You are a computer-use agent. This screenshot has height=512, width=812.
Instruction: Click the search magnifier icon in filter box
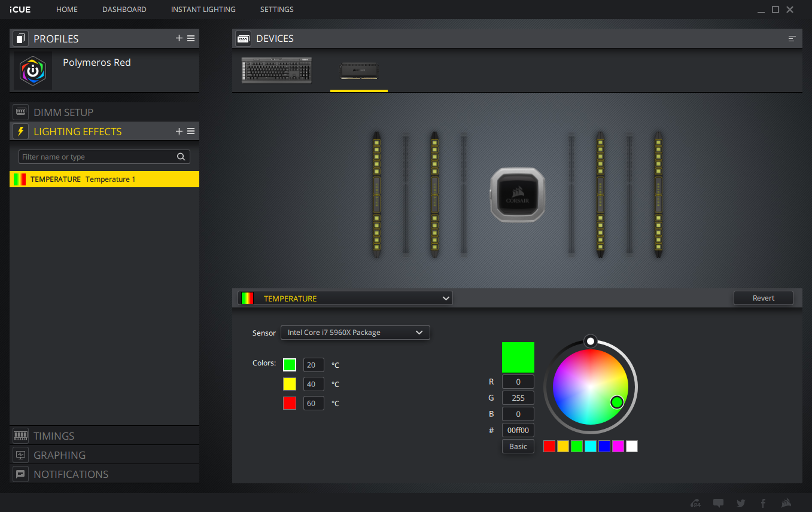click(x=181, y=157)
